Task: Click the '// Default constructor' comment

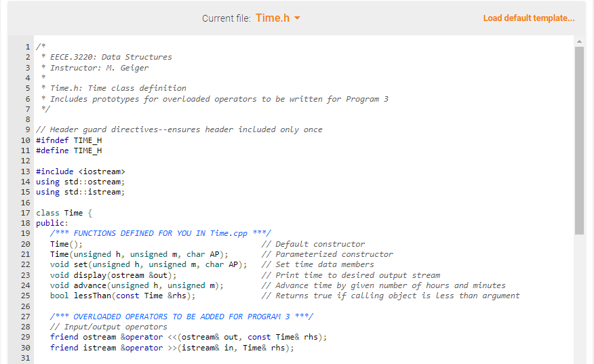Action: [x=313, y=244]
